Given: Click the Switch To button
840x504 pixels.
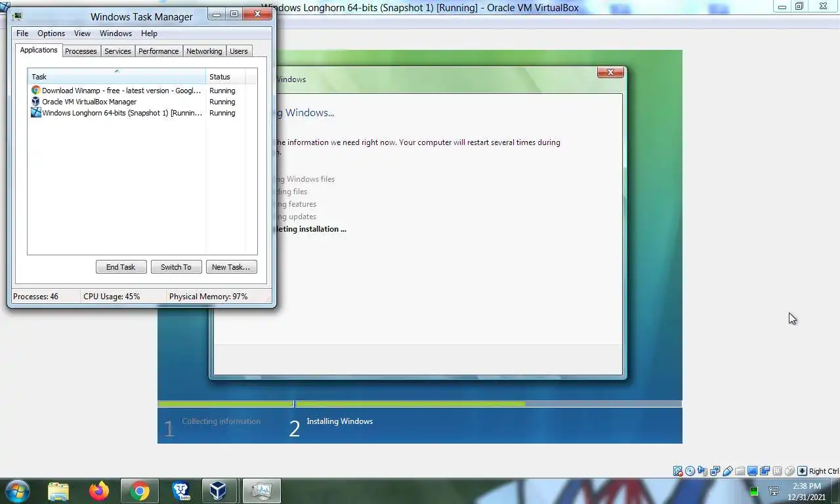Looking at the screenshot, I should (x=176, y=267).
